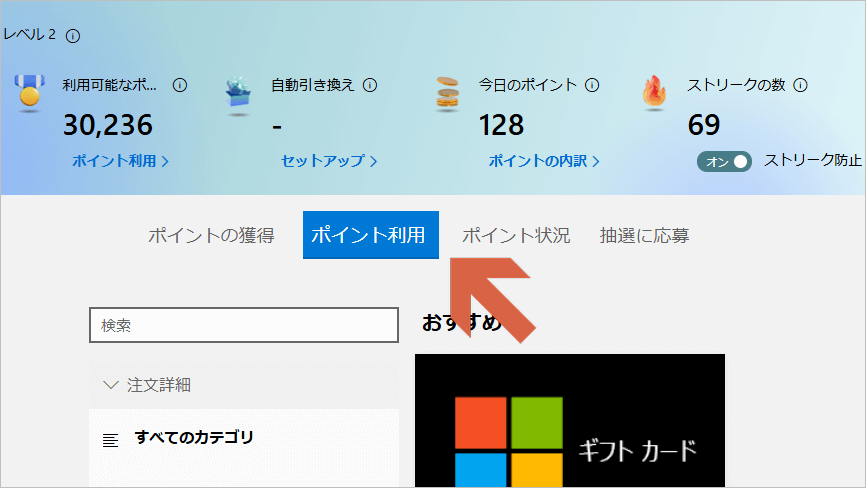Open the Microsoft ギフト カード thumbnail

coord(569,420)
